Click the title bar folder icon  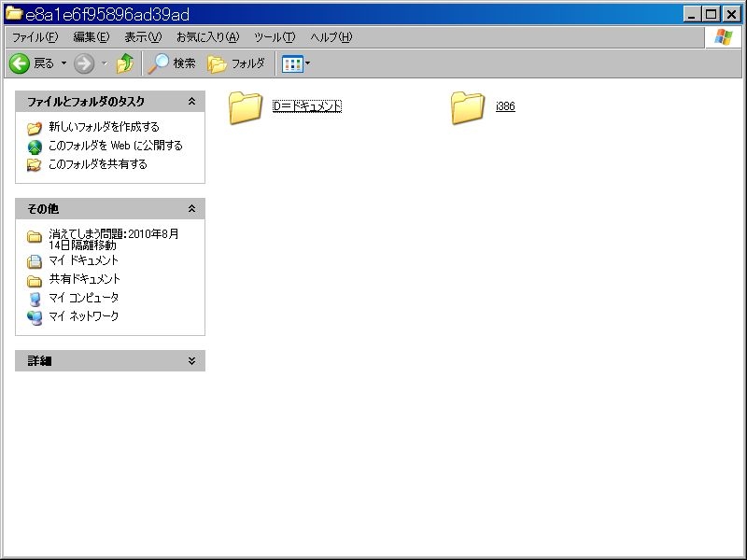click(x=14, y=13)
